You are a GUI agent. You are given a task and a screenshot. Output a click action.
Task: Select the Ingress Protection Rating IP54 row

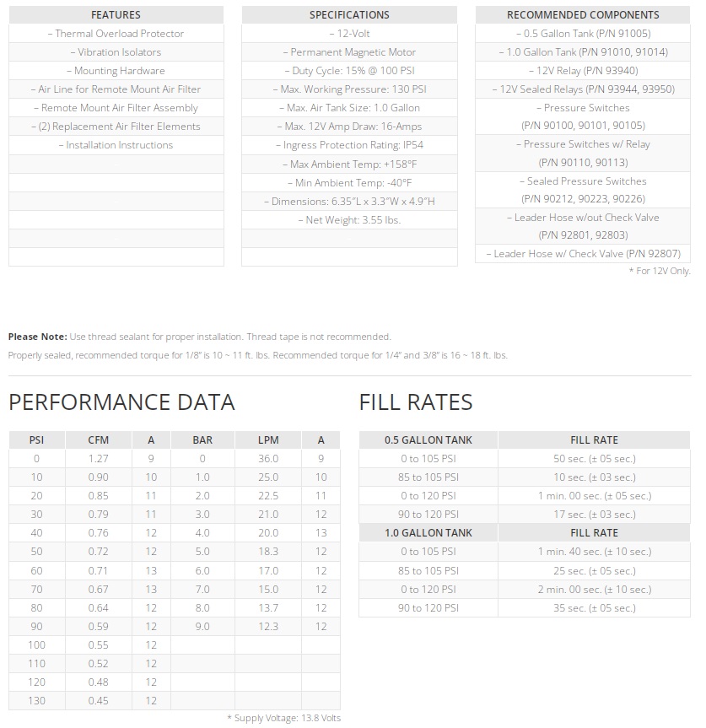point(349,145)
